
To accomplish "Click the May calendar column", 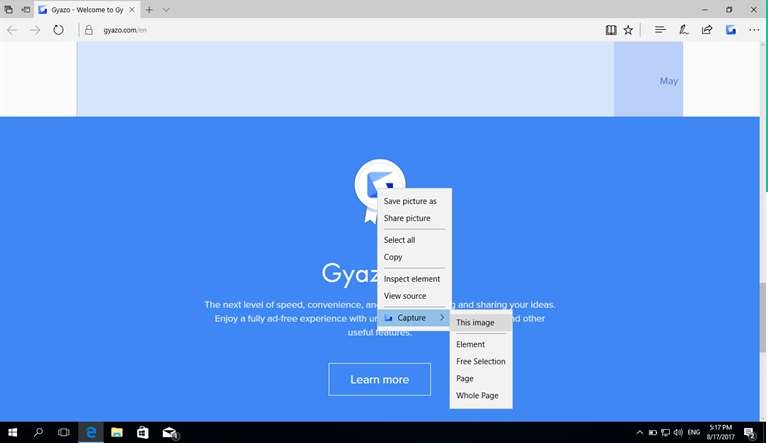I will 648,79.
